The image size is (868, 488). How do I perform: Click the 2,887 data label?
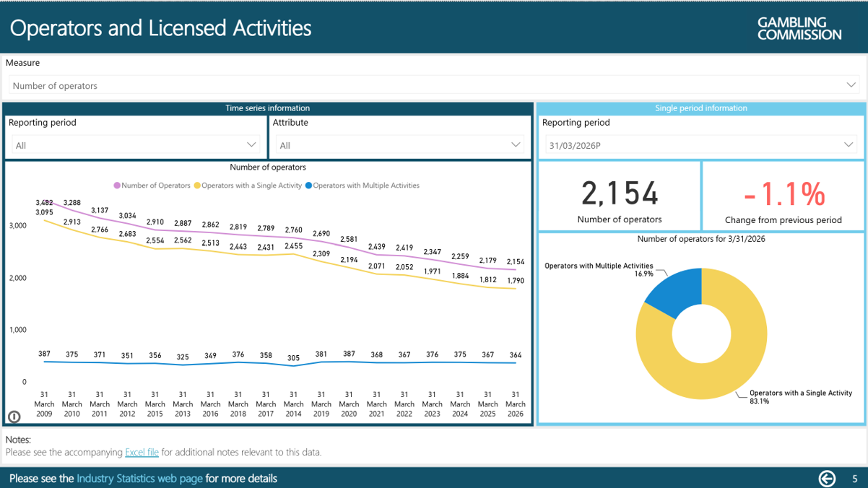click(183, 224)
